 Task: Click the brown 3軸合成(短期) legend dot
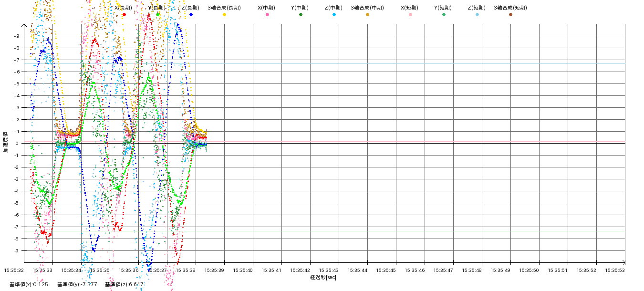510,15
